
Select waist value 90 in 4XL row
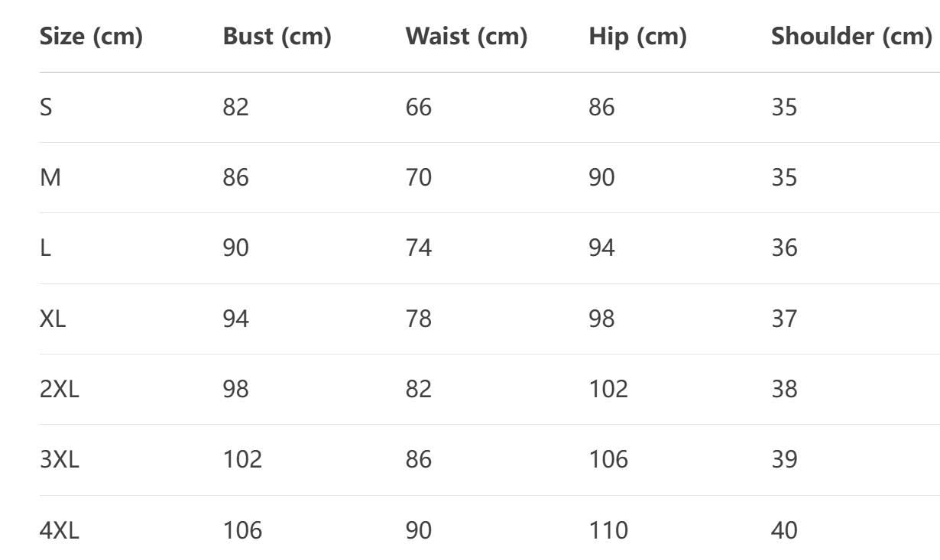[418, 529]
